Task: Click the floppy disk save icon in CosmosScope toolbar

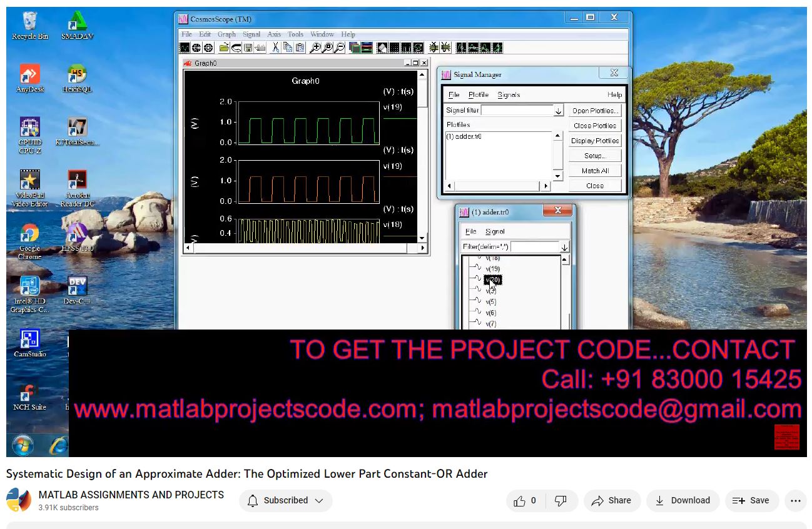Action: click(x=248, y=48)
